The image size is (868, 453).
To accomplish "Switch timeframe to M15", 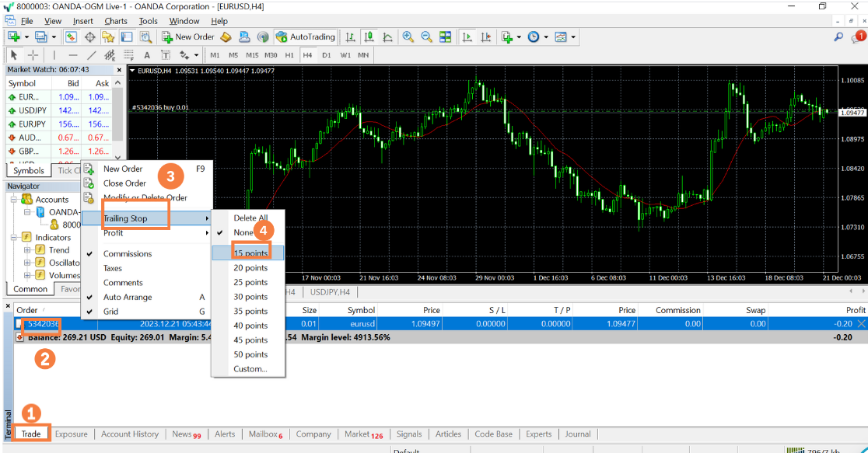I will (252, 54).
